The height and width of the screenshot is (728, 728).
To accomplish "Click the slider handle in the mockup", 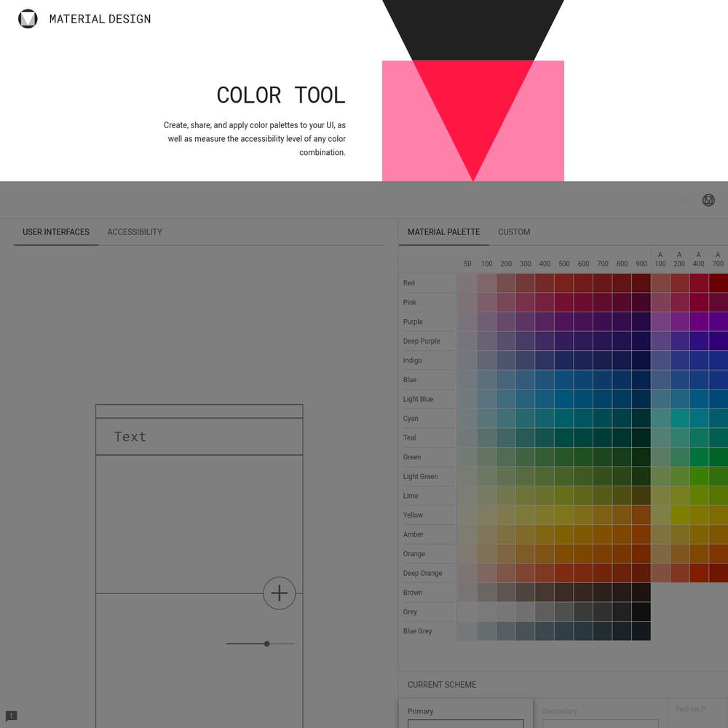I will coord(266,644).
